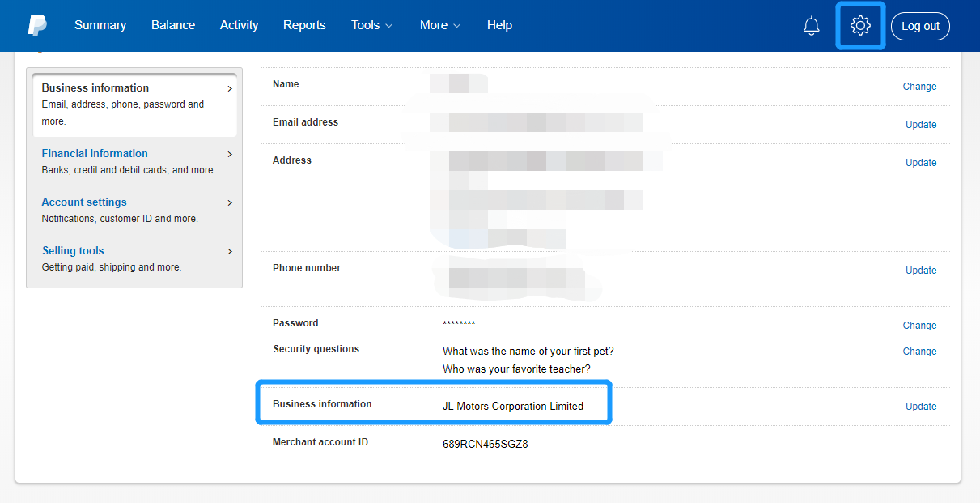Update the Phone number
The height and width of the screenshot is (503, 980).
pos(921,271)
